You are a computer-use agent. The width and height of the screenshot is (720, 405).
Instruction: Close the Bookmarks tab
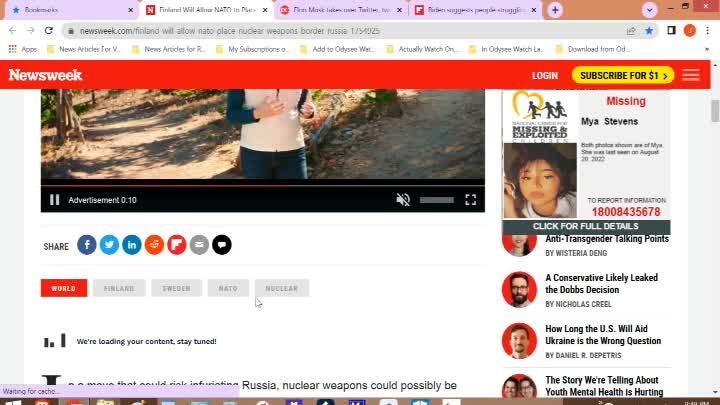click(x=130, y=10)
